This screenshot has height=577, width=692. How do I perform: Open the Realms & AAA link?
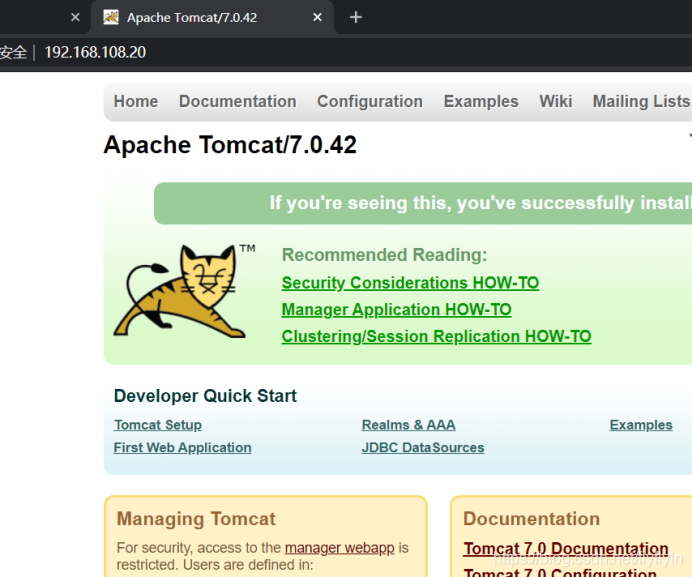click(408, 425)
